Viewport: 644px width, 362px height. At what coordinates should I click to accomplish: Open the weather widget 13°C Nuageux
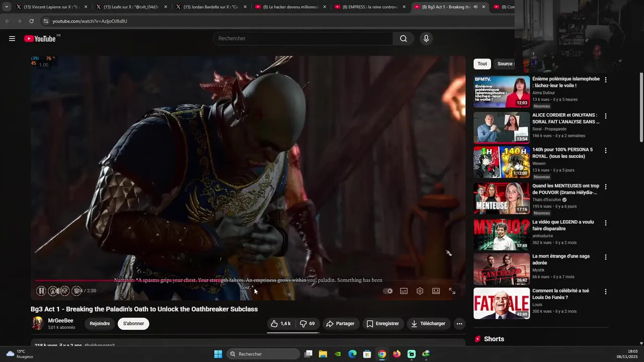[20, 354]
